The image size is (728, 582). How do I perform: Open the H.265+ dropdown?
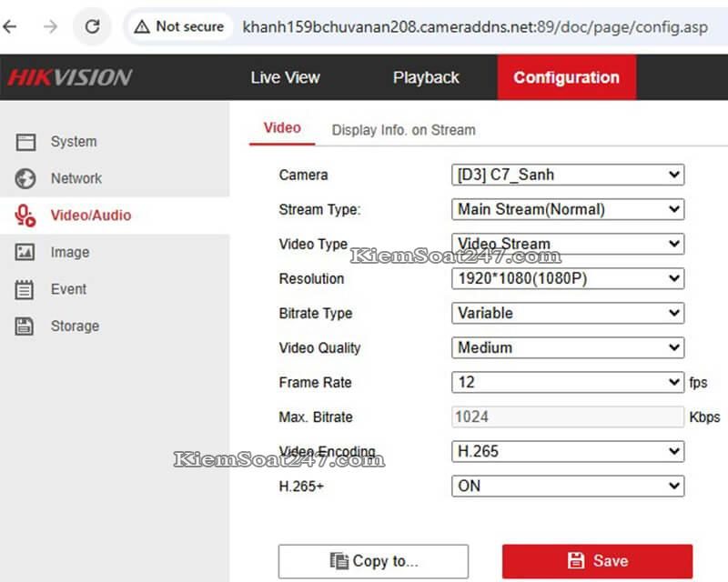(x=568, y=487)
